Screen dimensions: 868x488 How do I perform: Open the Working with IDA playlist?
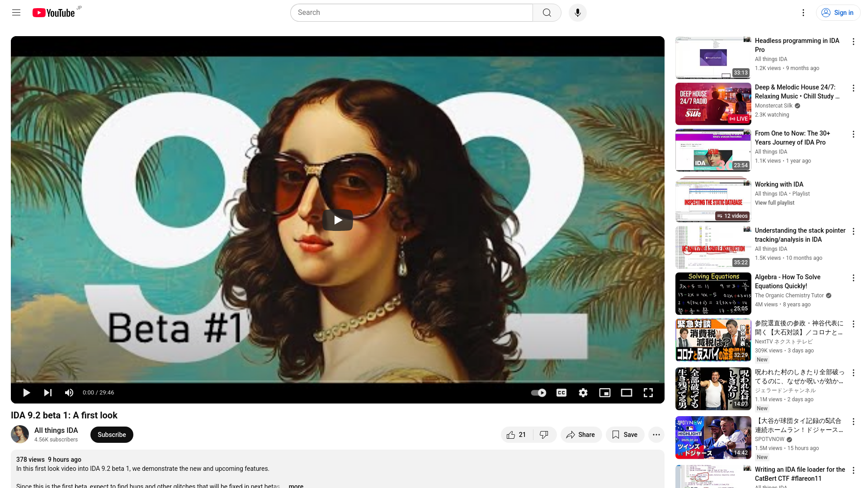pos(779,184)
